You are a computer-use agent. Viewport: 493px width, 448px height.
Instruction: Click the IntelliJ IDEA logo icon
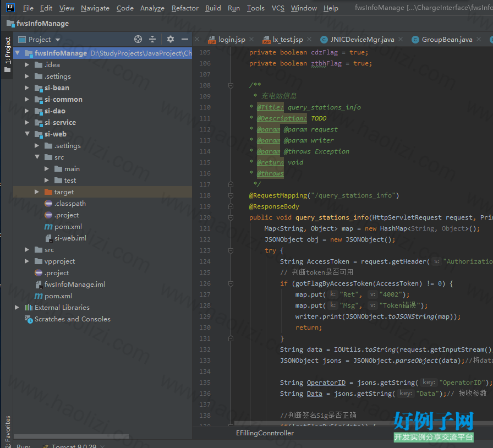pyautogui.click(x=10, y=8)
